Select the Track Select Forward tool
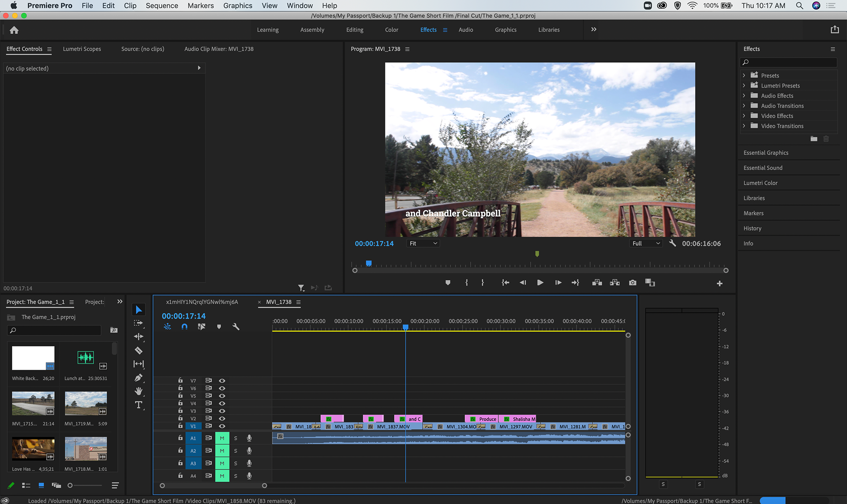This screenshot has width=847, height=504. (139, 323)
